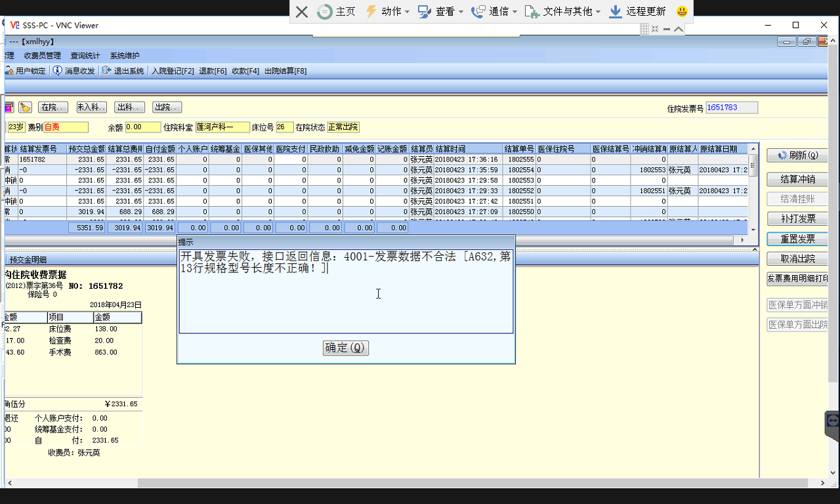Click the 床位号 field showing 26

(x=285, y=127)
